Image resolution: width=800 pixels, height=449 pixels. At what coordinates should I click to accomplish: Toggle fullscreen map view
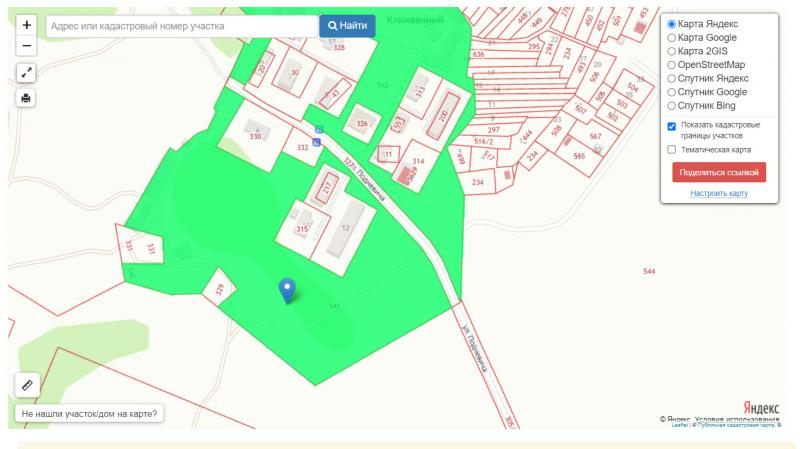(x=26, y=73)
